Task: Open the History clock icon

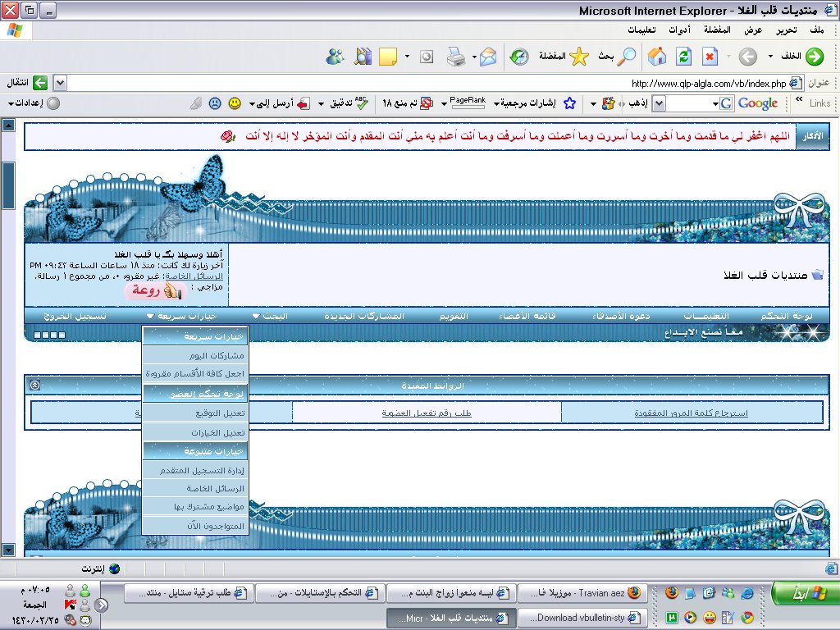Action: pos(519,57)
